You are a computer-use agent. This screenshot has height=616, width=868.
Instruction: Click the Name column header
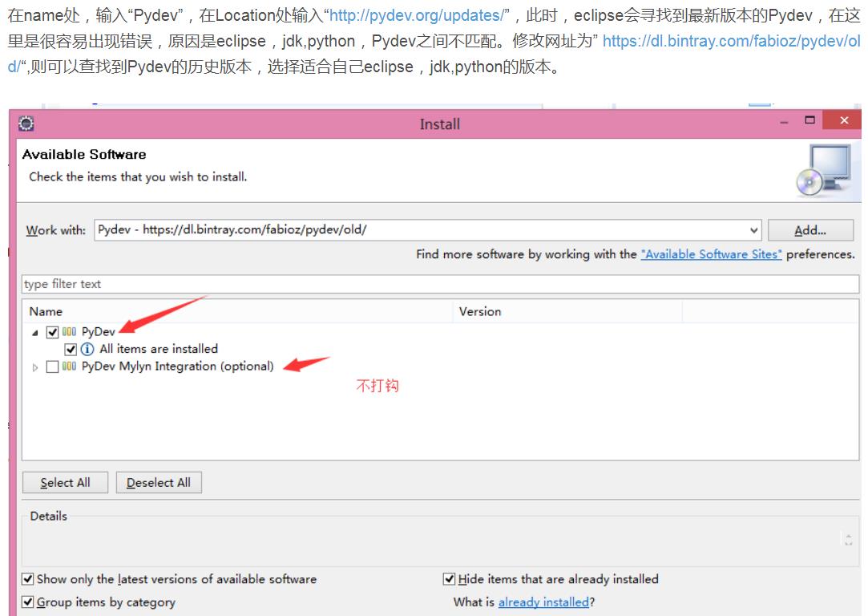tap(237, 311)
